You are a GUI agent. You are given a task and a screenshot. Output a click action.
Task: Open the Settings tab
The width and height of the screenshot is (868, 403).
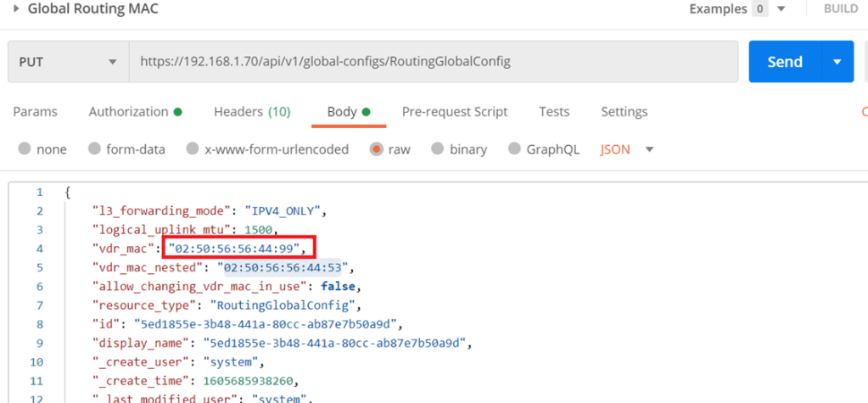tap(624, 112)
